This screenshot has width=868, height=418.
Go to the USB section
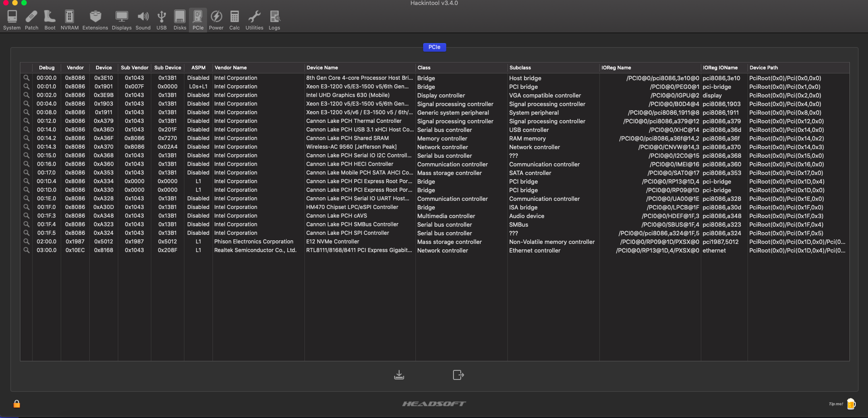161,20
